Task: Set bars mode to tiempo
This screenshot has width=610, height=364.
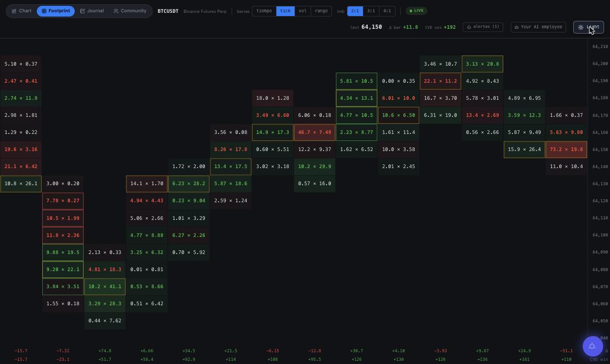Action: pos(264,11)
